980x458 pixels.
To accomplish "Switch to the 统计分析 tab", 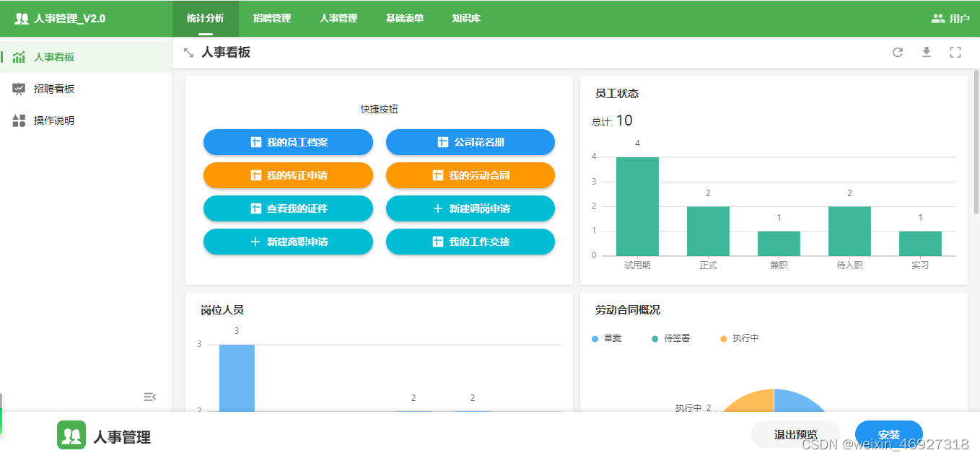I will click(x=206, y=19).
